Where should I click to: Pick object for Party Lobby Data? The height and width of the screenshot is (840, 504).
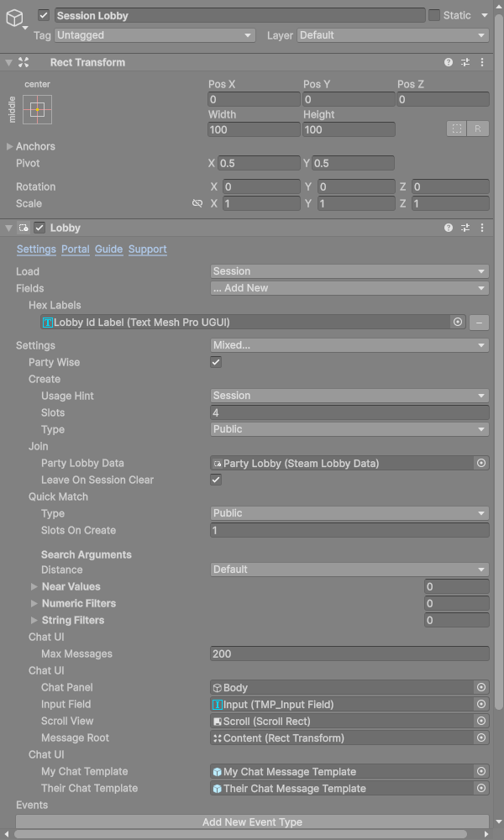click(481, 463)
